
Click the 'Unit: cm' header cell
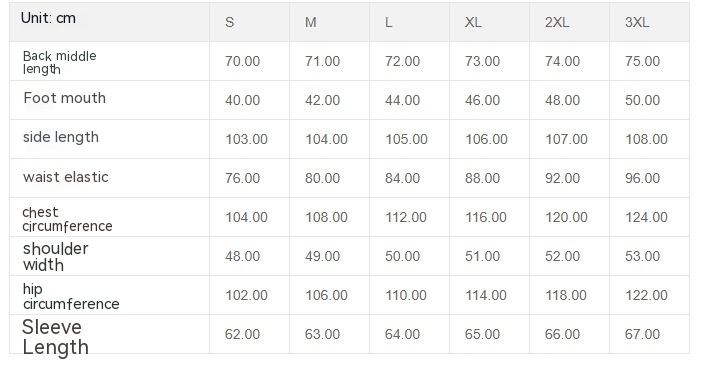[109, 22]
